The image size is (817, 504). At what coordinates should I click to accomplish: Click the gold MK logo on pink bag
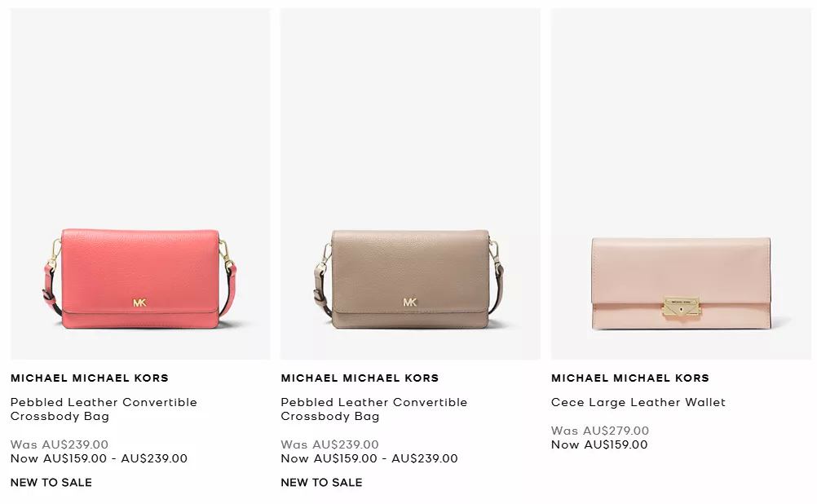[139, 303]
